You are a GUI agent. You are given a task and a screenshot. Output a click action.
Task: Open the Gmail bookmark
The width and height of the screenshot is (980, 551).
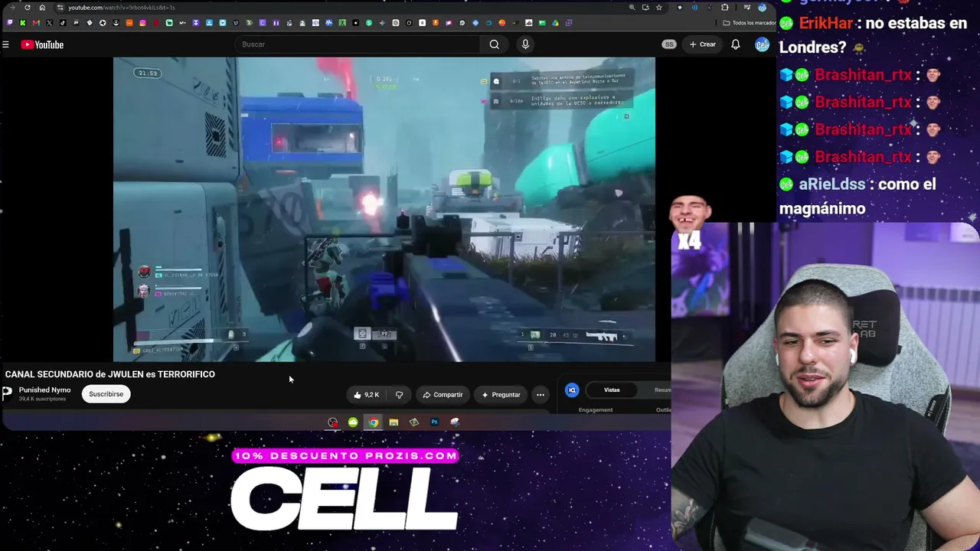pyautogui.click(x=36, y=23)
